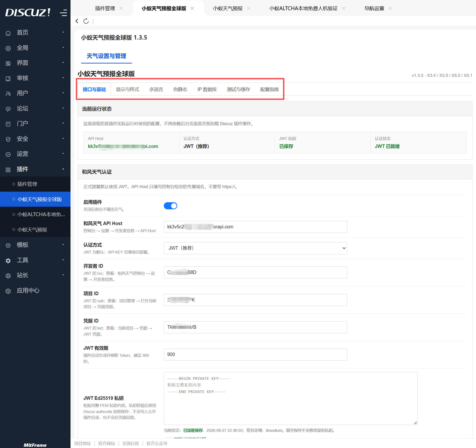Viewport: 476px width, 448px height.
Task: Close the 导航设置 tab
Action: click(x=390, y=8)
